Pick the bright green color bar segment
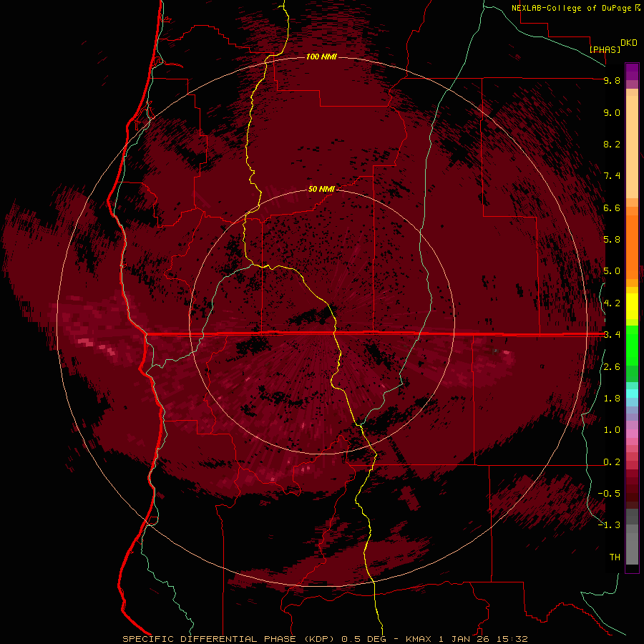 click(632, 346)
